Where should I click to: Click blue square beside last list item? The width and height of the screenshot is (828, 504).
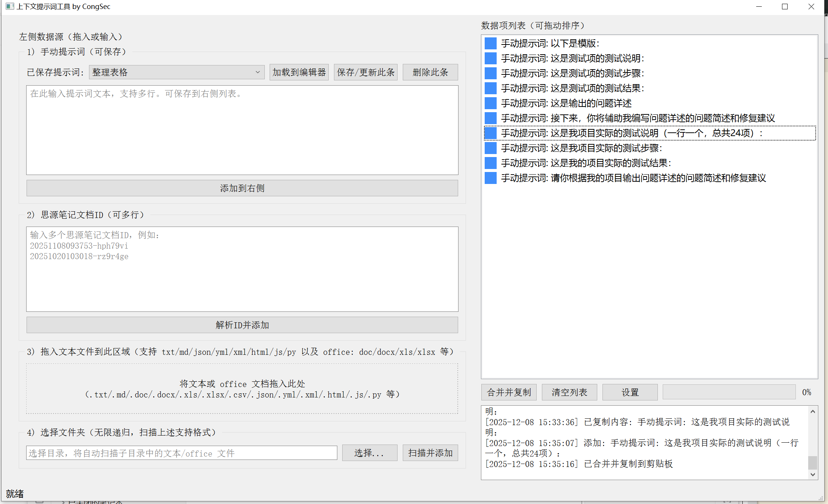(490, 178)
